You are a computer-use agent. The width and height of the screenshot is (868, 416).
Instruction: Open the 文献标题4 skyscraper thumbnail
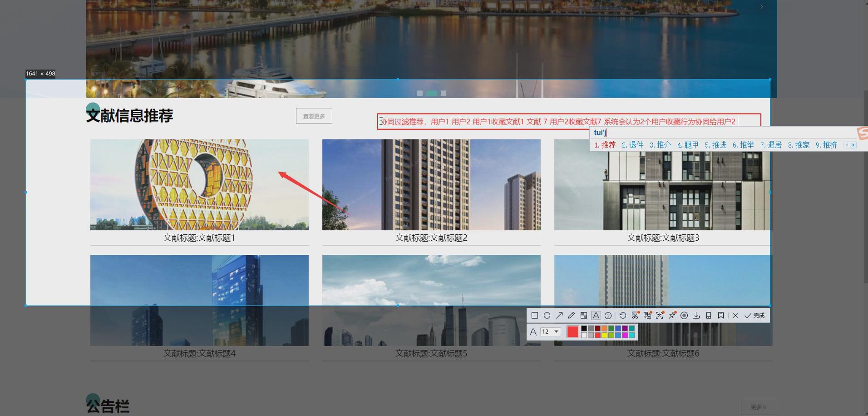[x=199, y=300]
